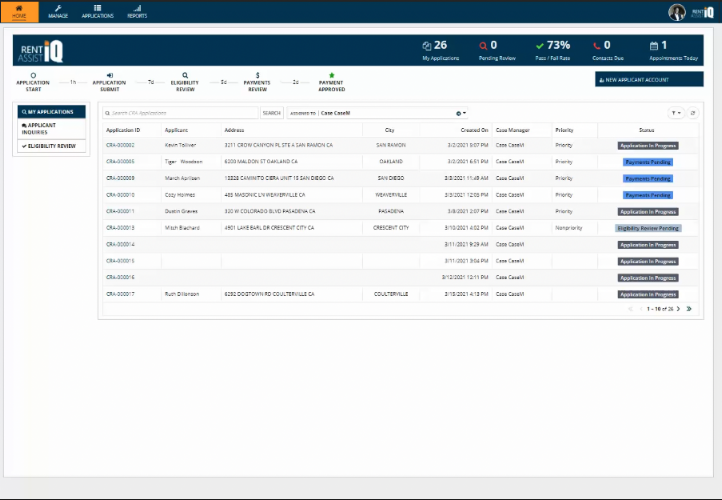Switch to Applicant Inquiries sidebar tab
722x500 pixels.
point(52,128)
